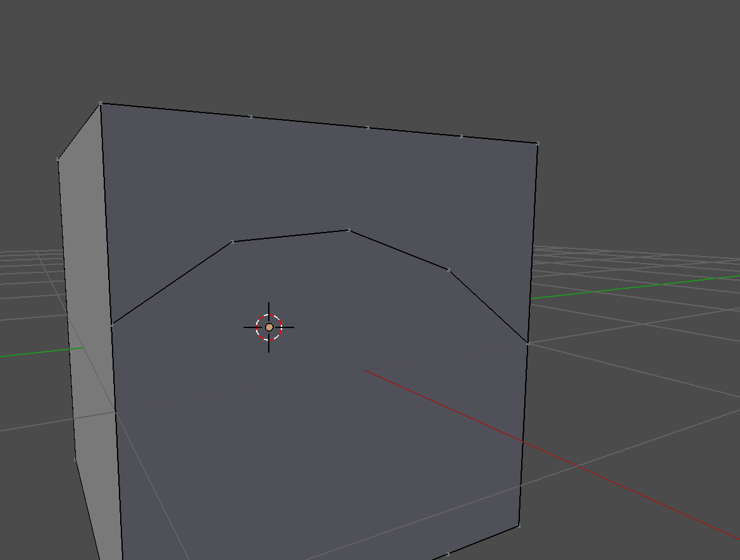
Task: Select the arch vertex right of the peak
Action: click(x=448, y=270)
